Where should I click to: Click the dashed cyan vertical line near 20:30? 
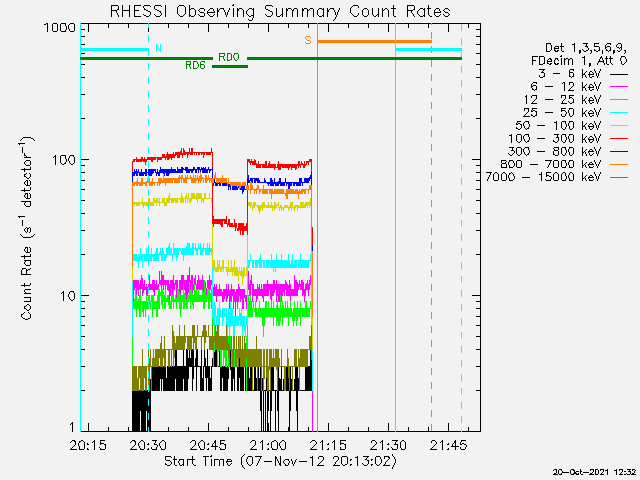(148, 227)
